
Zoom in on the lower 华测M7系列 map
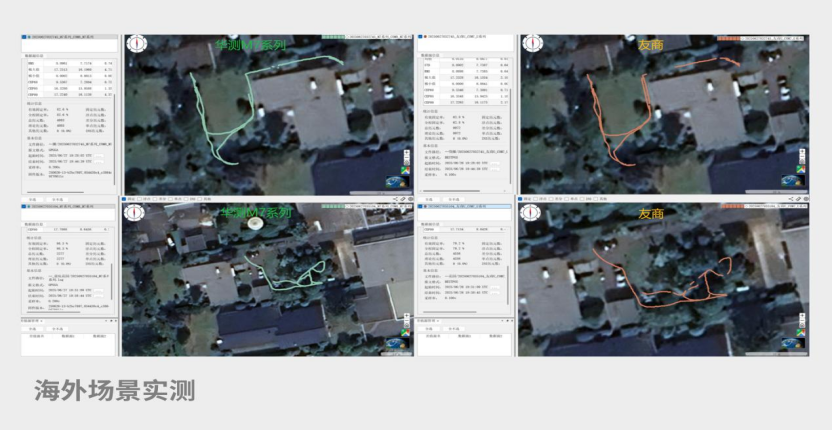(x=406, y=317)
